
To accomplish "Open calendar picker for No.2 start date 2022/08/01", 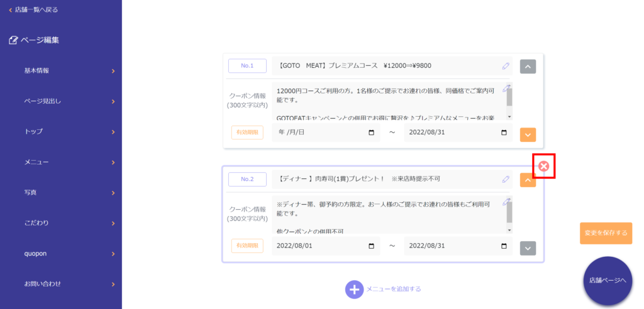I will [371, 246].
